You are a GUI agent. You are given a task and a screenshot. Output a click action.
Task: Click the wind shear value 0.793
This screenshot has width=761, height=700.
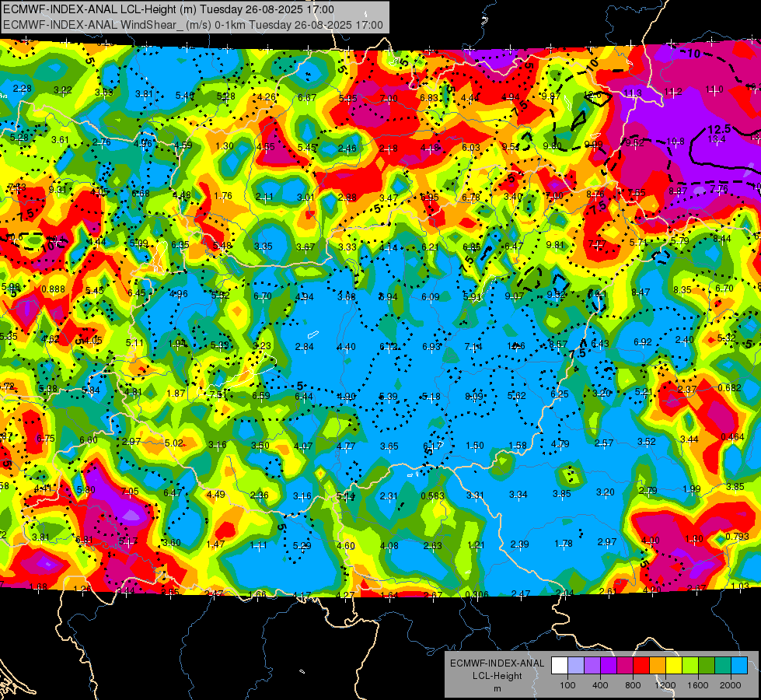[x=737, y=537]
